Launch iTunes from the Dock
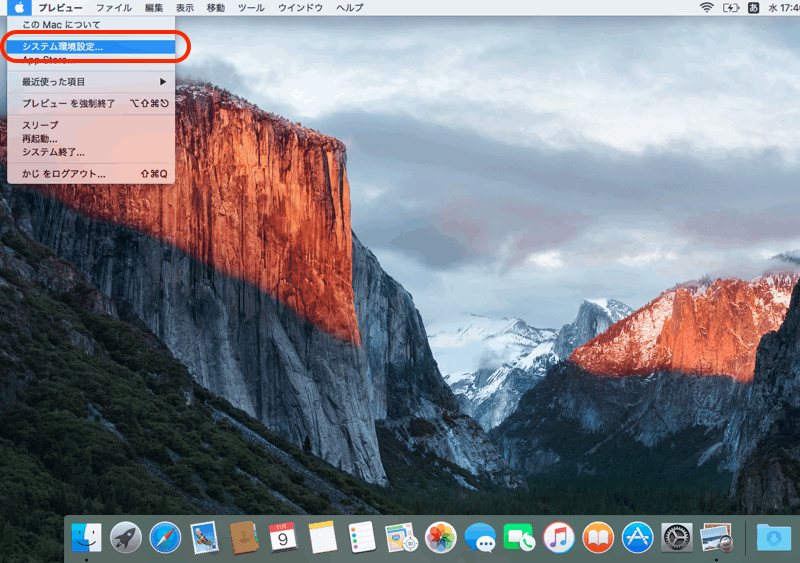The width and height of the screenshot is (800, 563). tap(559, 537)
